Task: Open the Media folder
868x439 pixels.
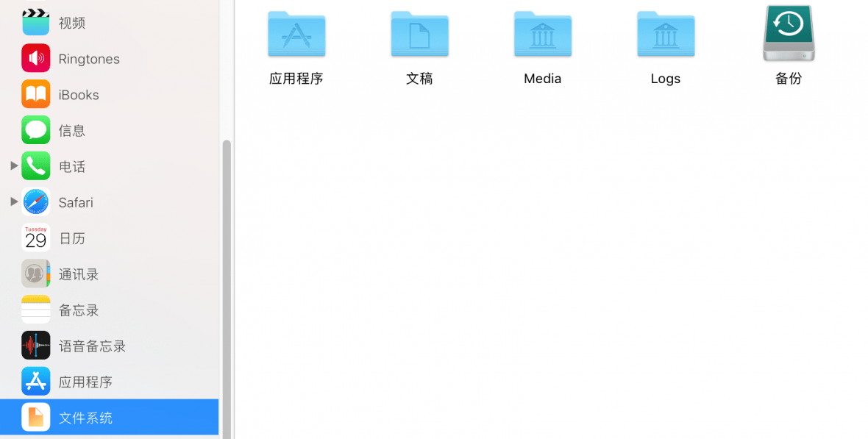Action: pos(543,34)
